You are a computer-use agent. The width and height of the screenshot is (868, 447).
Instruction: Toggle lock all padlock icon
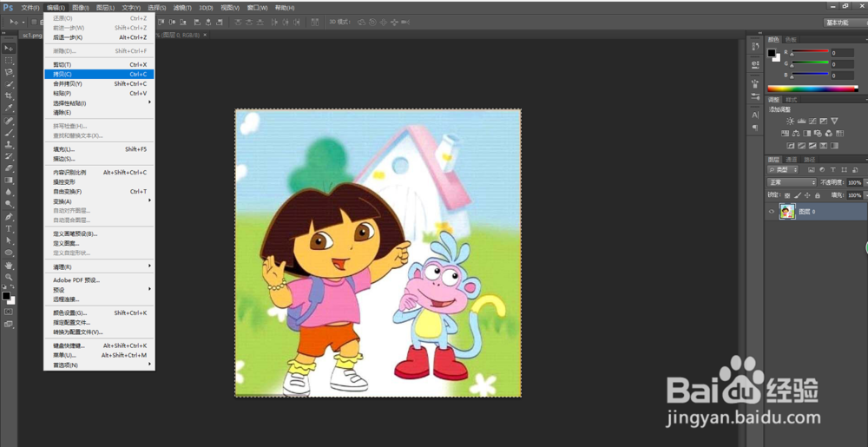pos(817,195)
